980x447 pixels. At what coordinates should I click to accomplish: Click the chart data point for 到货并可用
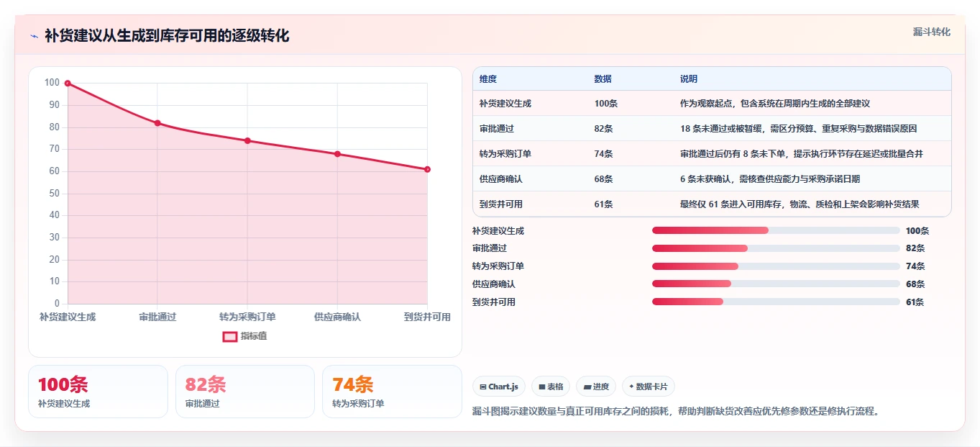pos(427,169)
